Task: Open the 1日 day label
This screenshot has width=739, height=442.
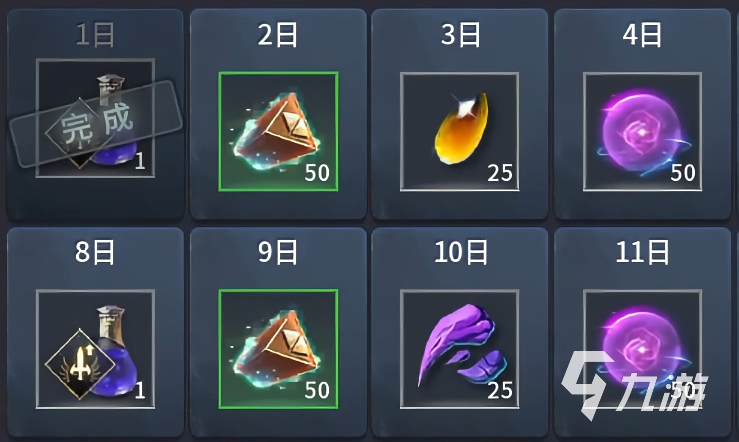Action: (x=95, y=35)
